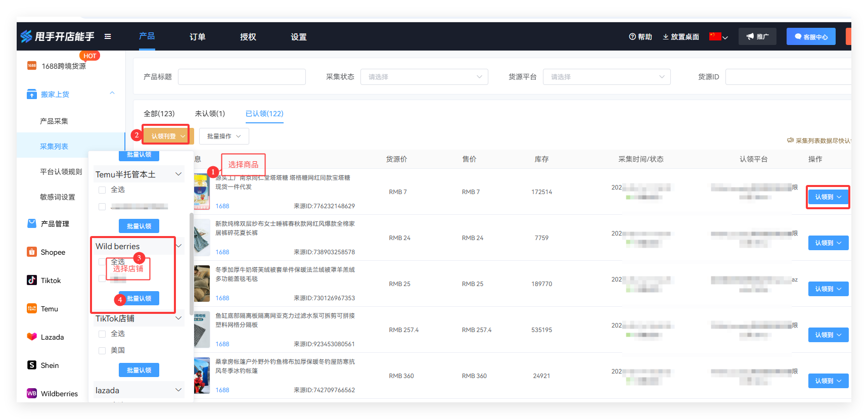Open the 采集状态 dropdown
The width and height of the screenshot is (868, 419).
424,77
